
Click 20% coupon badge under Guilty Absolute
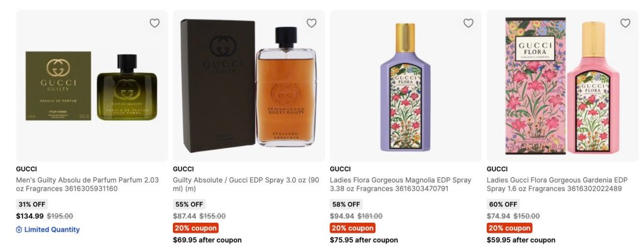coord(196,228)
